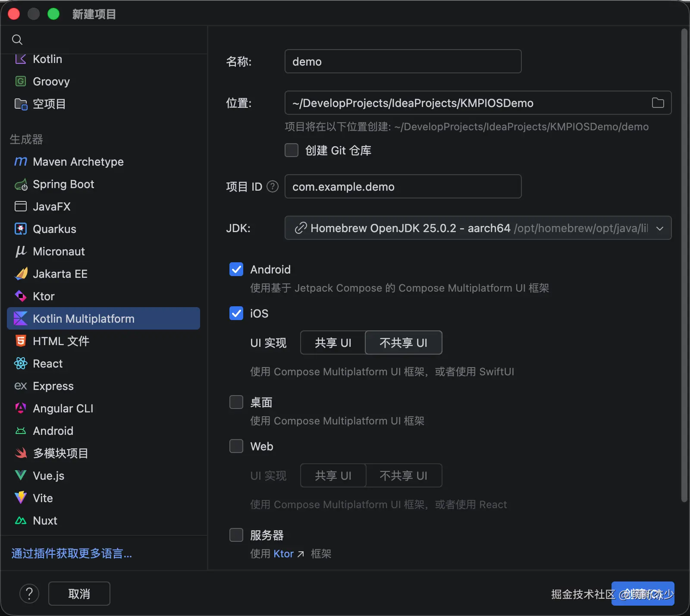Image resolution: width=690 pixels, height=616 pixels.
Task: Click the Vue.js icon
Action: (x=21, y=476)
